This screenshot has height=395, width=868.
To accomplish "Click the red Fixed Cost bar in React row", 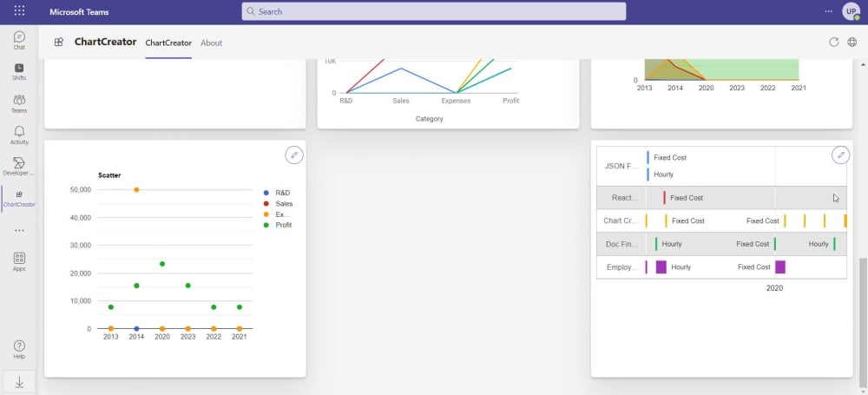I will pyautogui.click(x=665, y=198).
